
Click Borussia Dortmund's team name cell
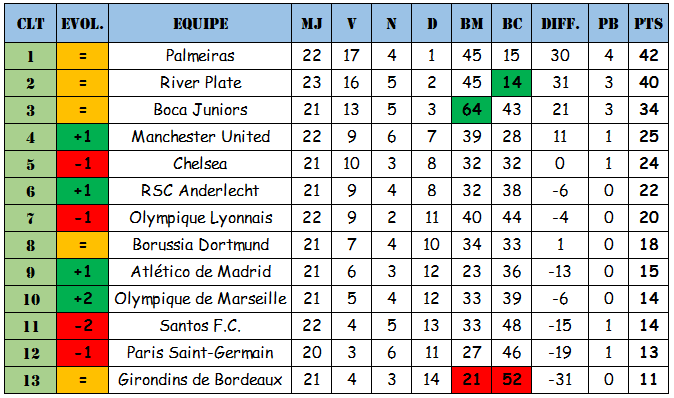(x=200, y=245)
